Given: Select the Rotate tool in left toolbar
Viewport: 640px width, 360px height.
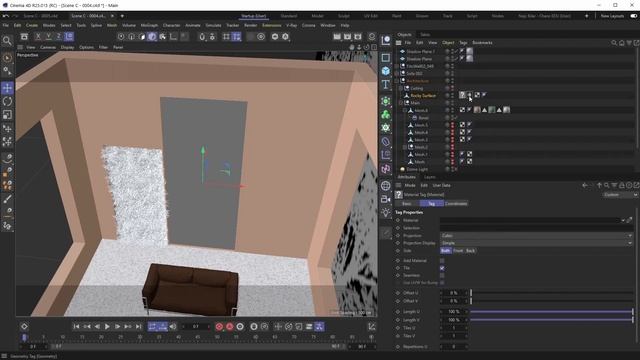Looking at the screenshot, I should (x=7, y=101).
